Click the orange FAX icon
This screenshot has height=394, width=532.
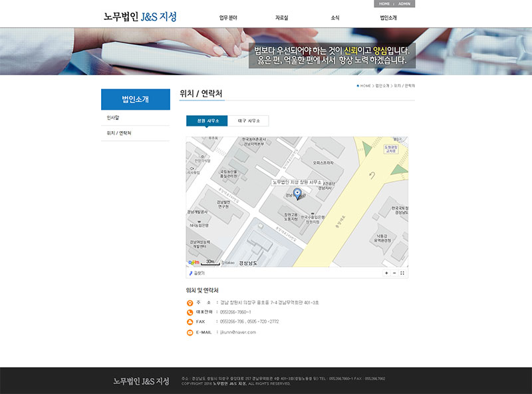click(190, 322)
